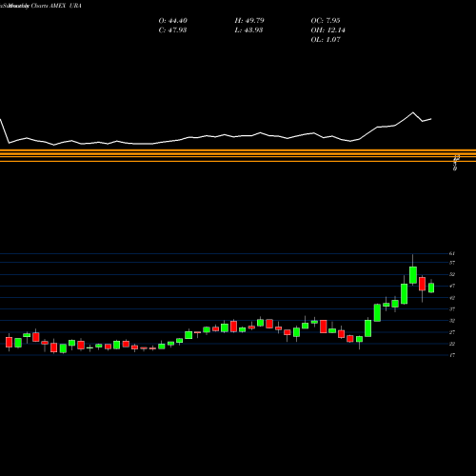Click the 'OH: 12.14' reading

[x=327, y=30]
